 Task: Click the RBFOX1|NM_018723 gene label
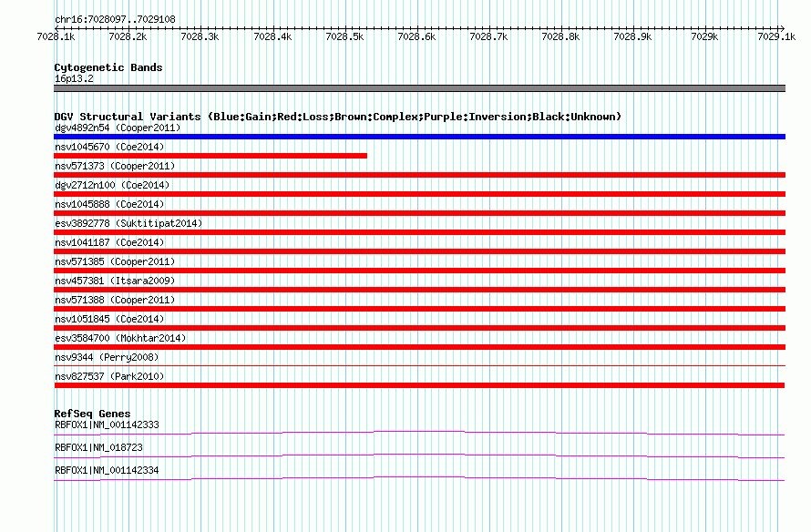(x=98, y=447)
